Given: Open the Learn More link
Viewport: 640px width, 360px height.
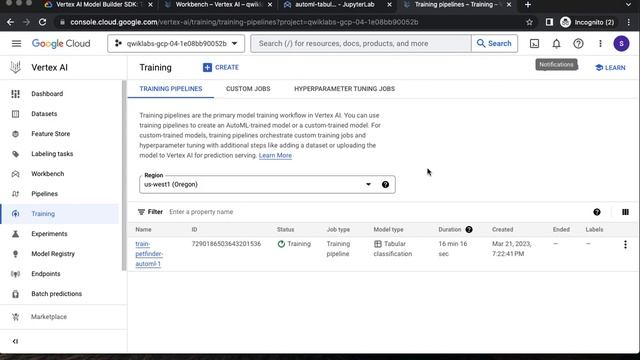Looking at the screenshot, I should pyautogui.click(x=275, y=156).
